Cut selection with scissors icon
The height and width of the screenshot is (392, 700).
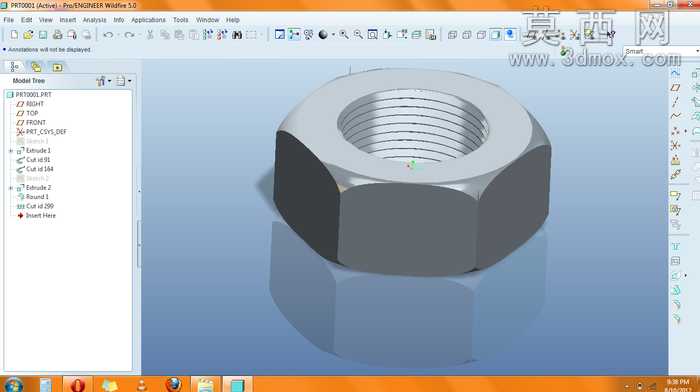pyautogui.click(x=150, y=34)
